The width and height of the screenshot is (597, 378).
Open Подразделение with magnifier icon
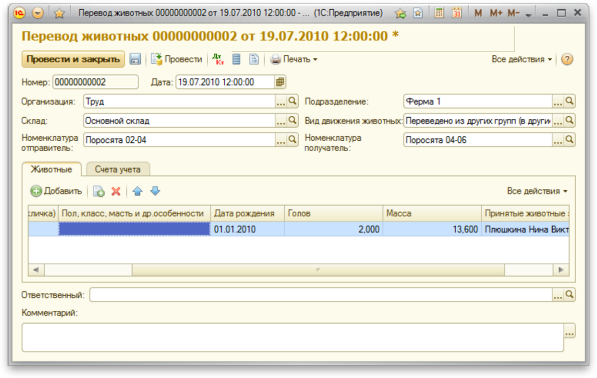point(569,102)
